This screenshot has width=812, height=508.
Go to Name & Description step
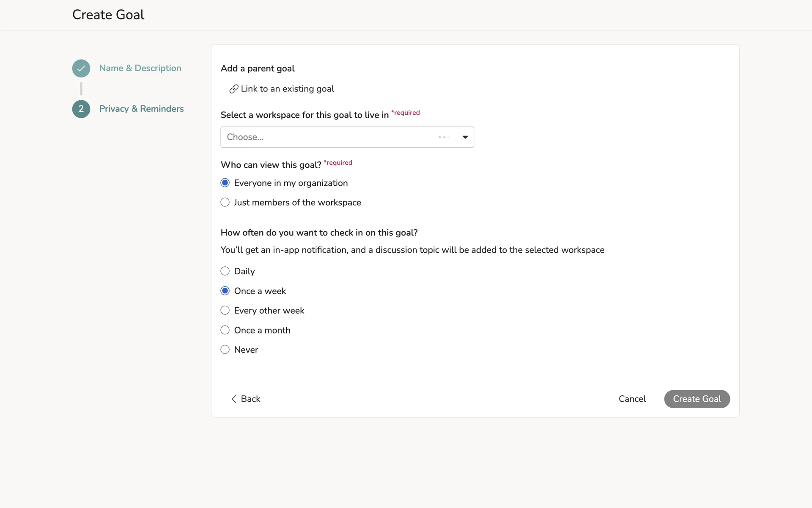click(140, 68)
